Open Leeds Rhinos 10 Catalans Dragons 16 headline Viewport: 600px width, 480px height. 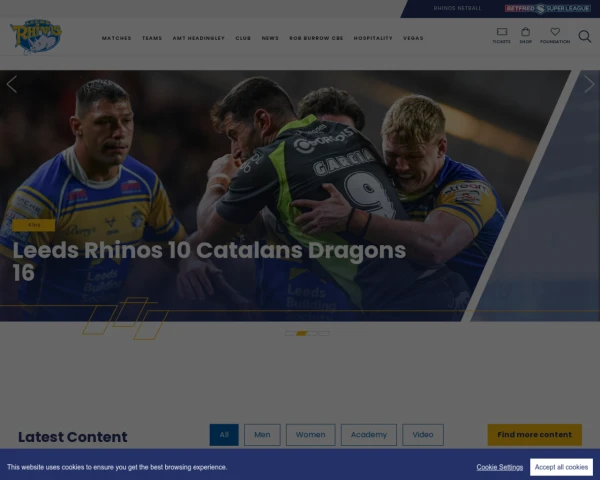point(209,261)
